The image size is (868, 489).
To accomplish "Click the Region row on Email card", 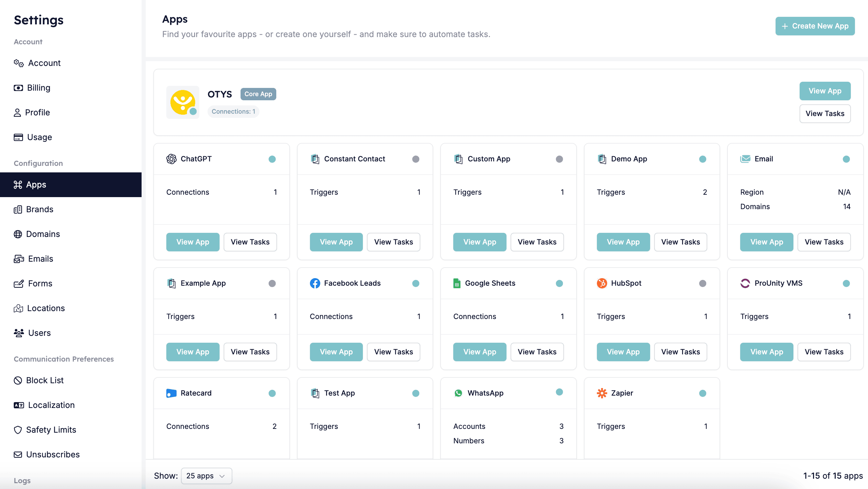I will point(795,192).
